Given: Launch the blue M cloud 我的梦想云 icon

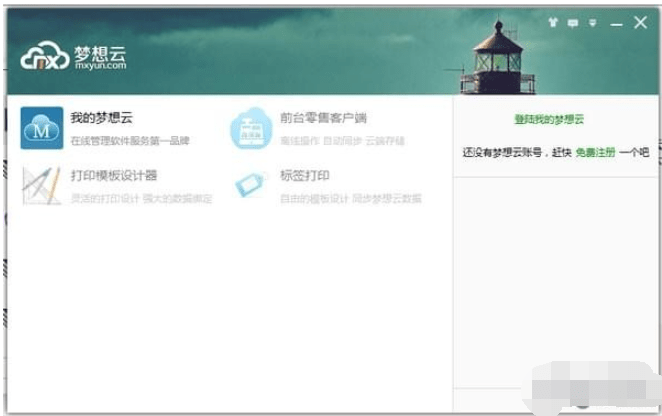Looking at the screenshot, I should coord(42,128).
